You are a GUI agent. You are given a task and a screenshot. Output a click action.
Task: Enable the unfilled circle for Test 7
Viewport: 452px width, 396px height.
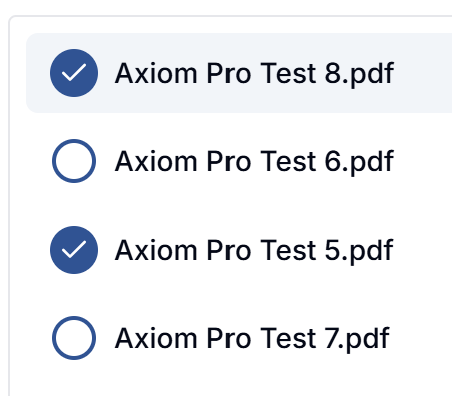pos(74,338)
